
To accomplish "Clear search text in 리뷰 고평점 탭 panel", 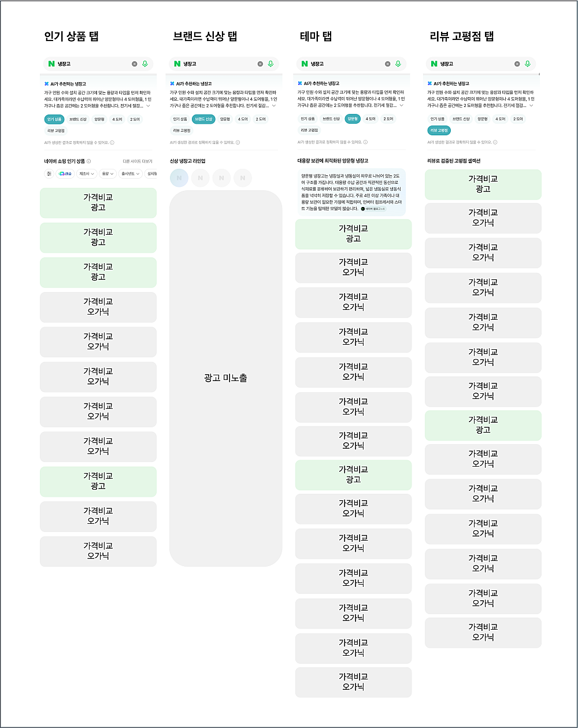I will 517,64.
